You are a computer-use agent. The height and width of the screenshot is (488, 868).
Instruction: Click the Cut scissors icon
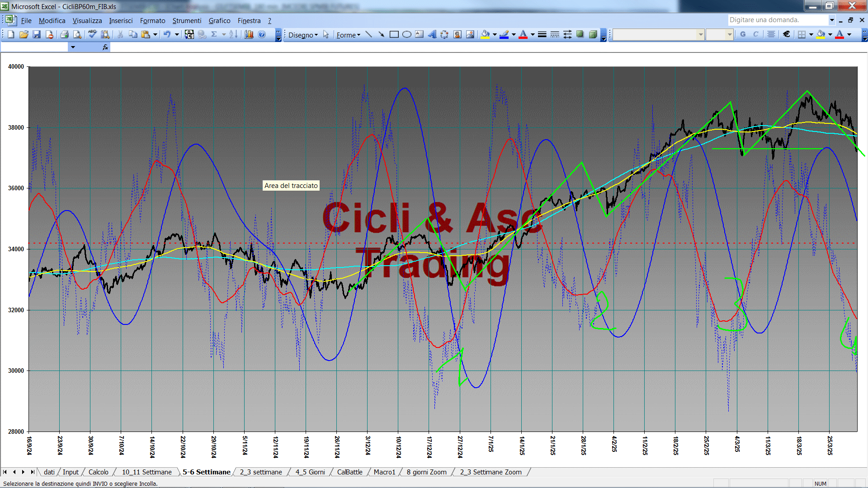point(120,34)
